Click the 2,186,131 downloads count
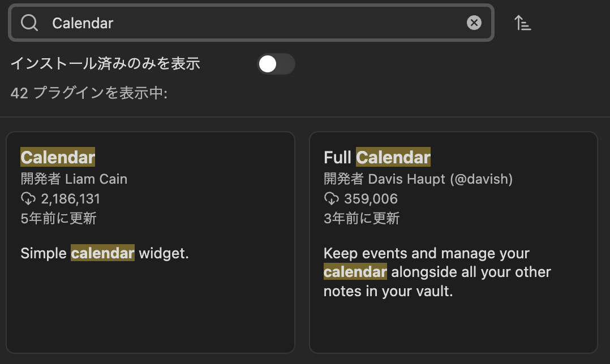This screenshot has width=610, height=364. pyautogui.click(x=71, y=199)
